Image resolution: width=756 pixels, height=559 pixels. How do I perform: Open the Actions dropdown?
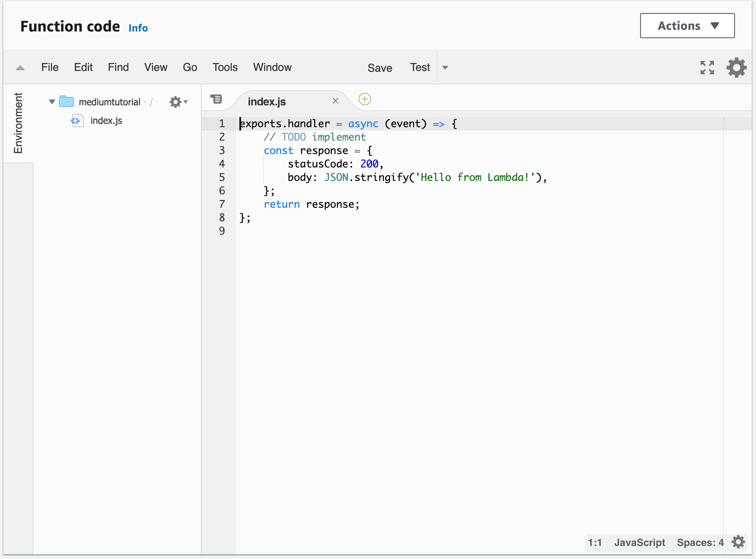(x=687, y=26)
